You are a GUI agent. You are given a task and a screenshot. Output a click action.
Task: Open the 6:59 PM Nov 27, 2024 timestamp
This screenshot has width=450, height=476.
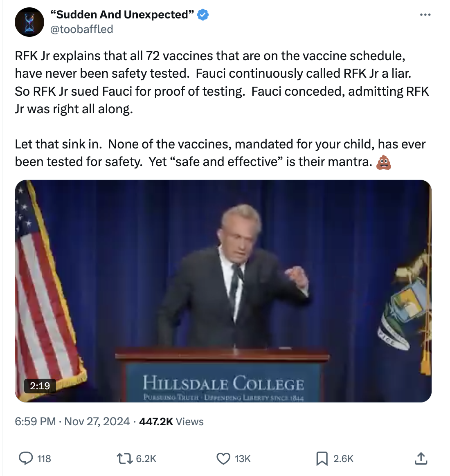pyautogui.click(x=72, y=422)
